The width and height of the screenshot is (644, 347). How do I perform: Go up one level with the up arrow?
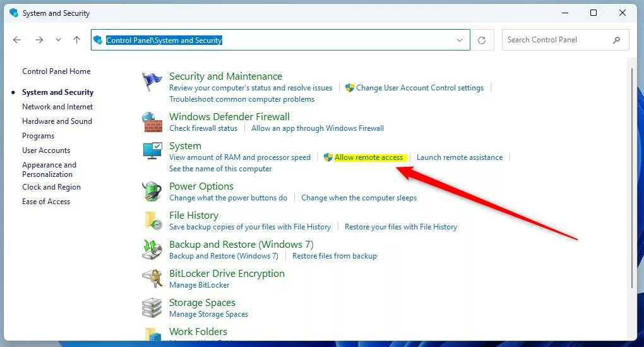[x=77, y=40]
